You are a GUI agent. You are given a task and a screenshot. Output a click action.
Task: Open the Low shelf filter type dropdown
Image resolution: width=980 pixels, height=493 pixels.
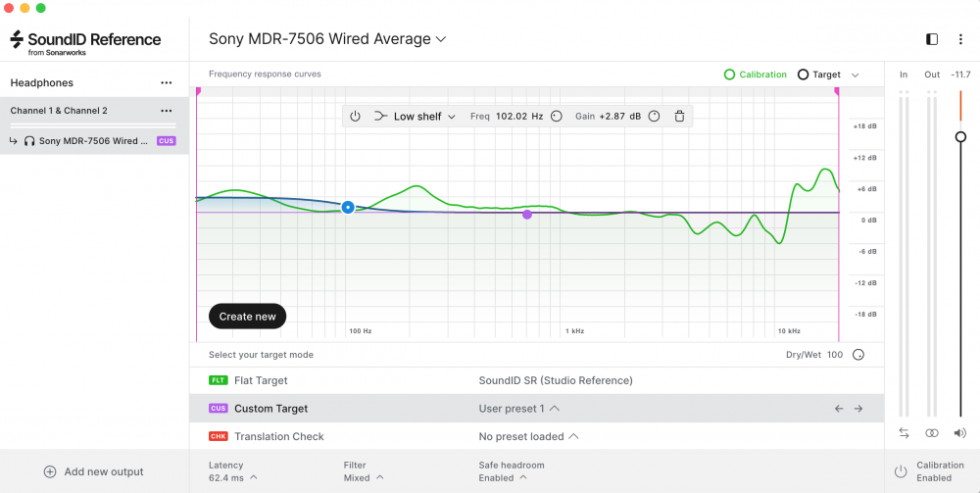coord(416,117)
